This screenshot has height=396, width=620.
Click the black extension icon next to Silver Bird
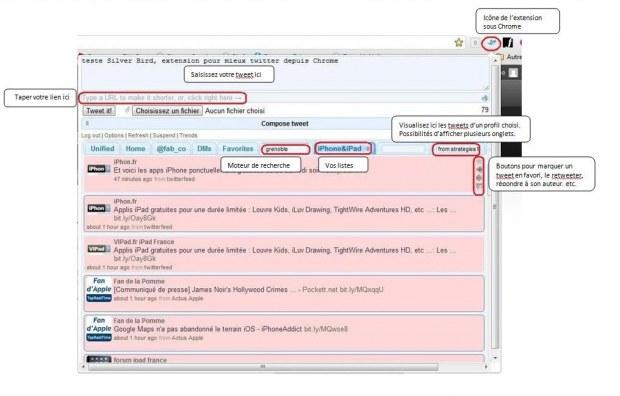[508, 43]
